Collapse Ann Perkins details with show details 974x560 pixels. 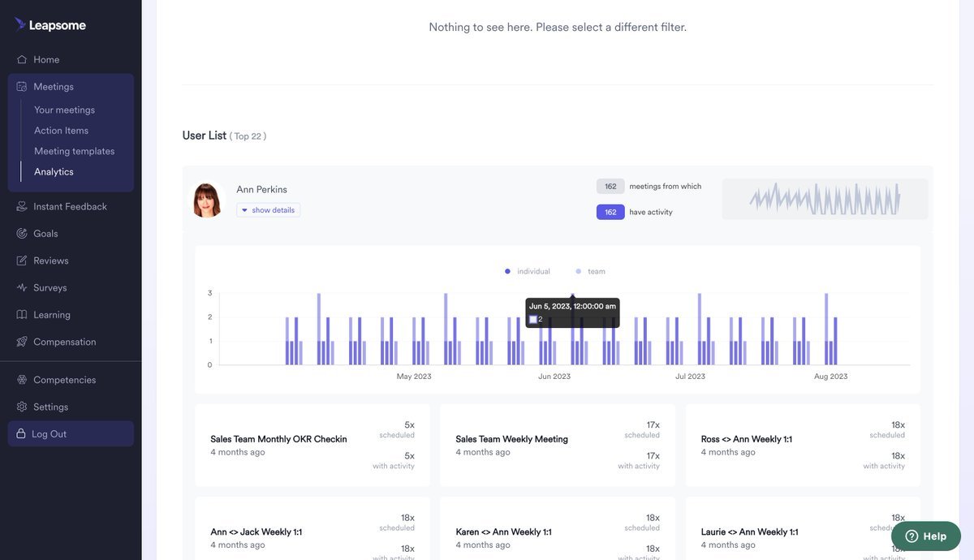[x=269, y=210]
